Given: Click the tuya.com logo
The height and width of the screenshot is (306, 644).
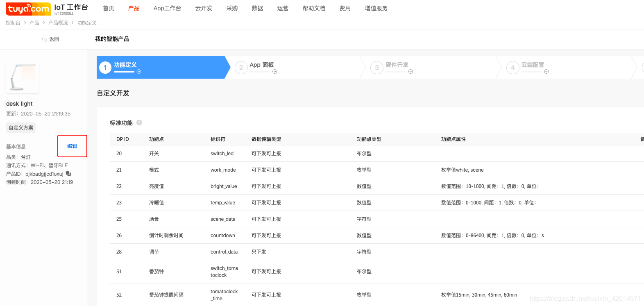Looking at the screenshot, I should (28, 9).
